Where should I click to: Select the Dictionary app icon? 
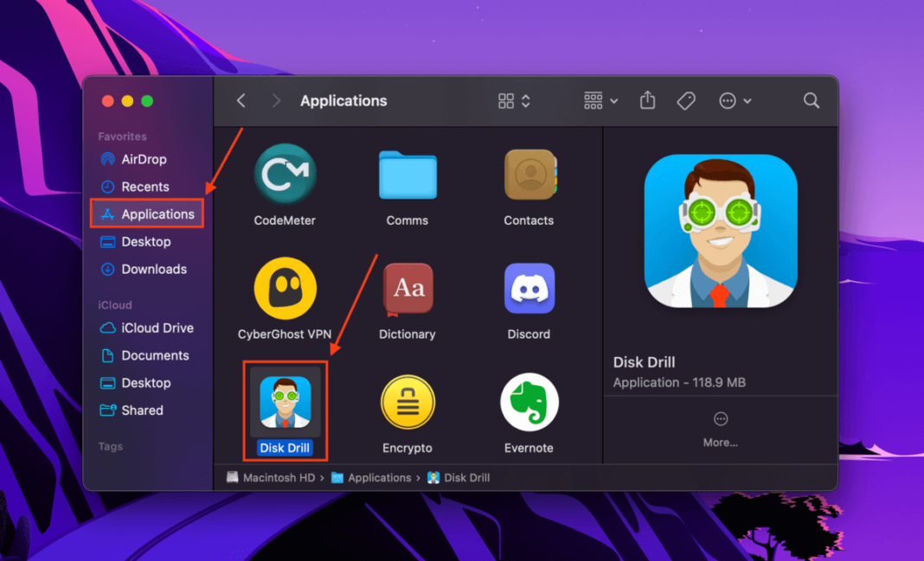click(407, 289)
